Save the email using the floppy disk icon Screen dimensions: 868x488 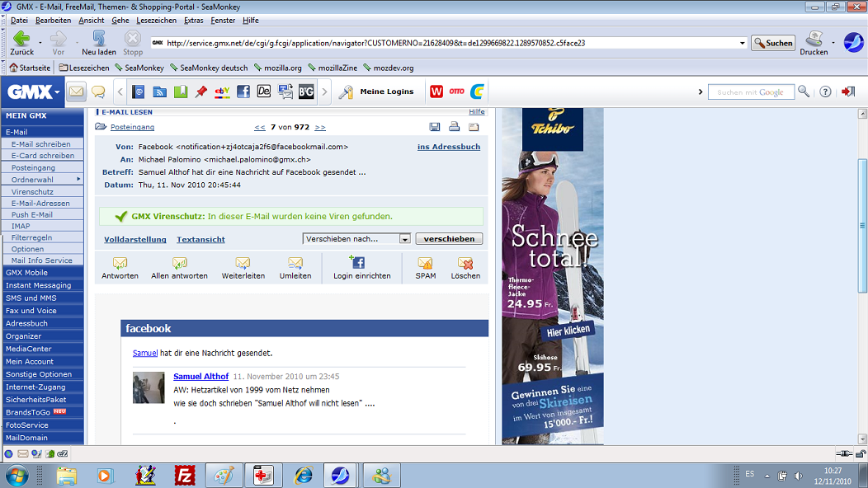pos(435,127)
